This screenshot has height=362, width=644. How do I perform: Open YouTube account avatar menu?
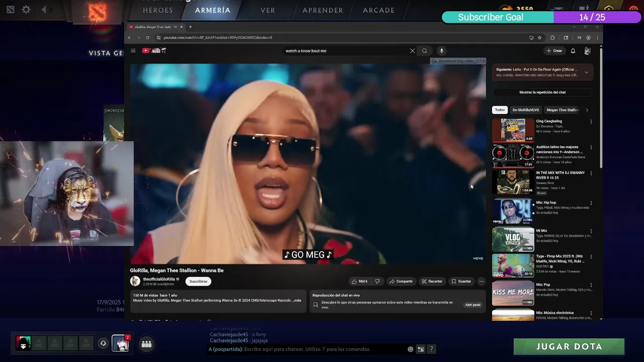[587, 51]
